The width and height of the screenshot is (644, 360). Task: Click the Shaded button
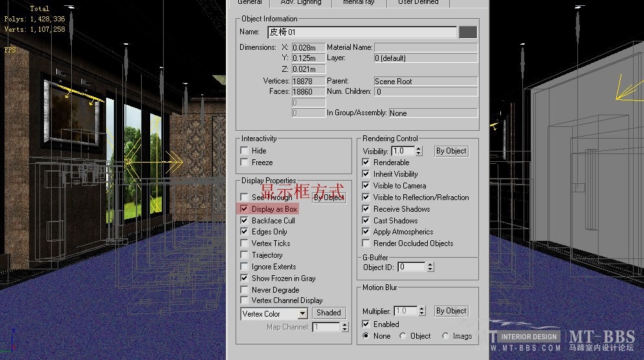(329, 313)
